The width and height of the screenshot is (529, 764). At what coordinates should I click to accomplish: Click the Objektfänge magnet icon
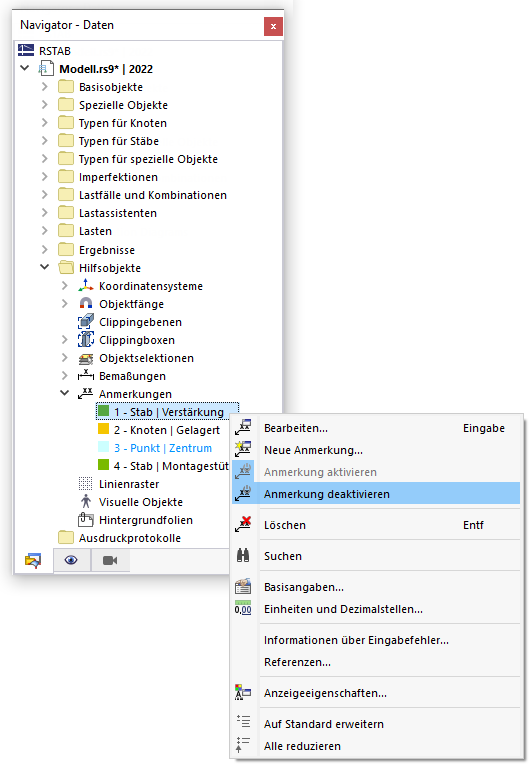point(86,304)
